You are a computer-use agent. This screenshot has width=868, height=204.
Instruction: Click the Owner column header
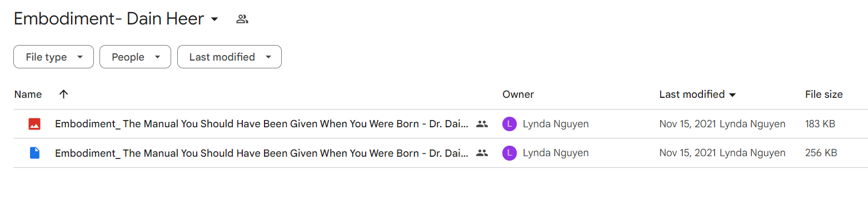pos(518,94)
